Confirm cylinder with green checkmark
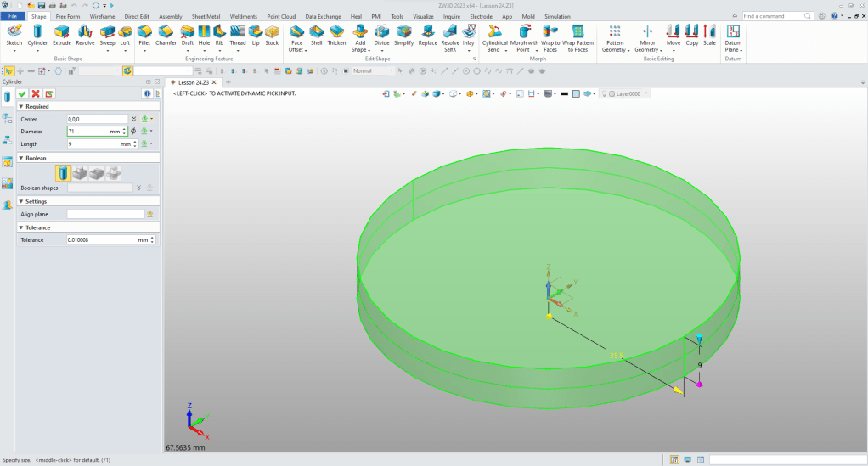 (x=22, y=93)
